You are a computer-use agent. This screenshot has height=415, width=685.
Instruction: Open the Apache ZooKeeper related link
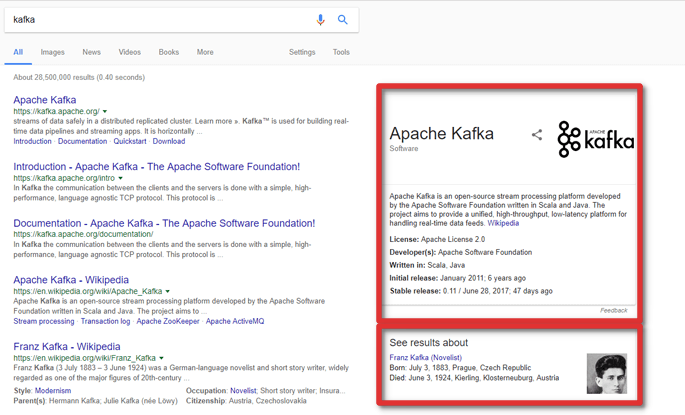coord(168,321)
